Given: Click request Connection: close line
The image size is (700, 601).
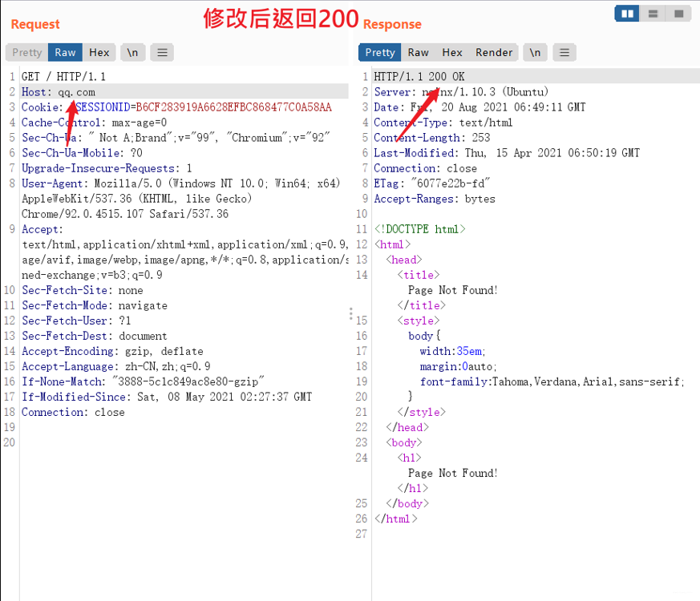Looking at the screenshot, I should tap(73, 412).
